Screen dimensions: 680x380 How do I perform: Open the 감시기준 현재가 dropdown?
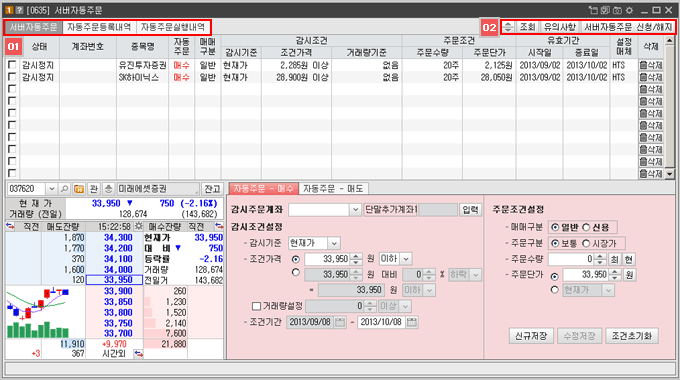tap(334, 243)
